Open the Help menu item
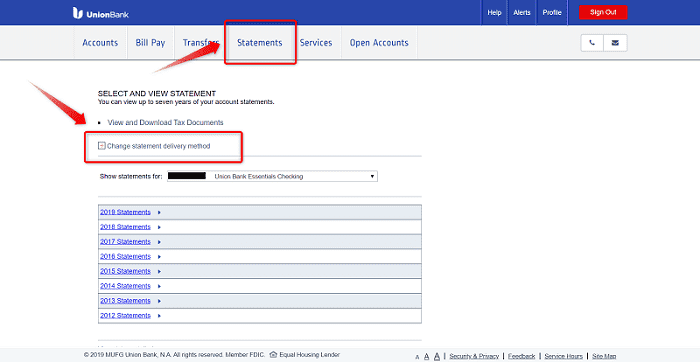The image size is (700, 362). pyautogui.click(x=494, y=12)
